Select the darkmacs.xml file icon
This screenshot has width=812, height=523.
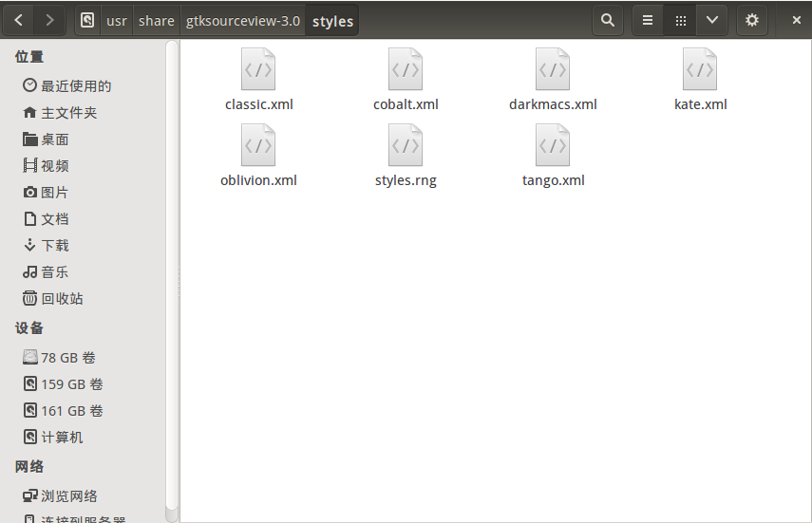pos(553,69)
